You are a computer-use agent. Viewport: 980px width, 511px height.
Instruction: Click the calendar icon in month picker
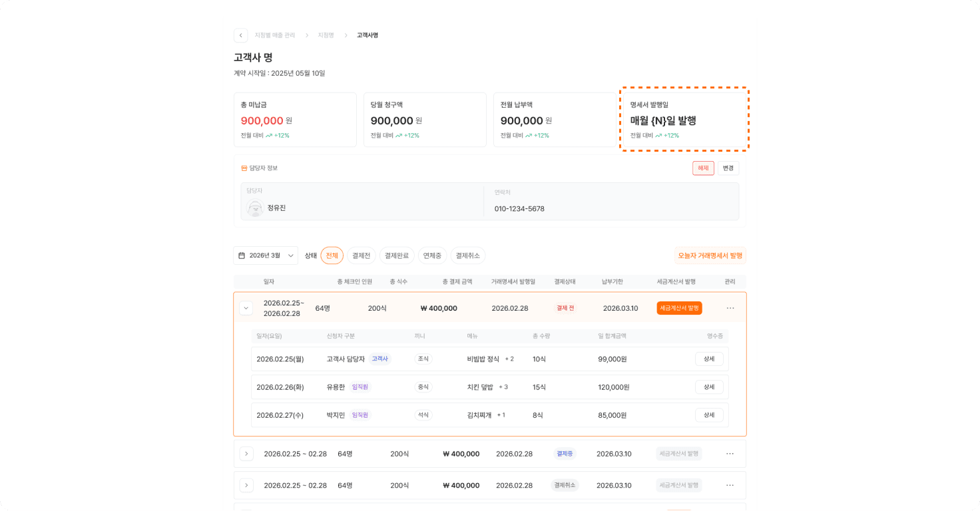pyautogui.click(x=242, y=255)
